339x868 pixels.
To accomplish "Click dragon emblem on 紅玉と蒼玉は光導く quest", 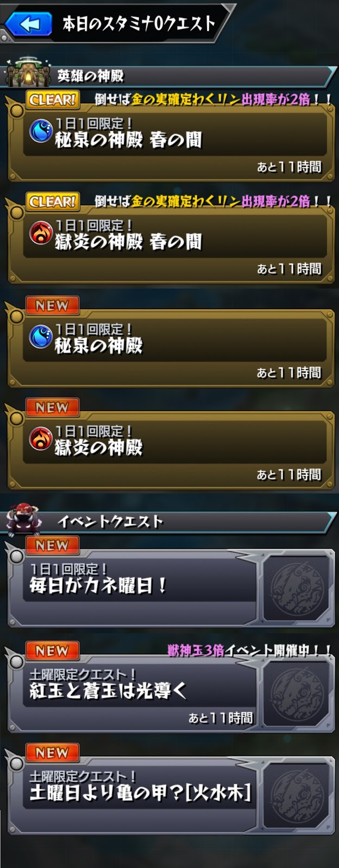I will point(296,694).
